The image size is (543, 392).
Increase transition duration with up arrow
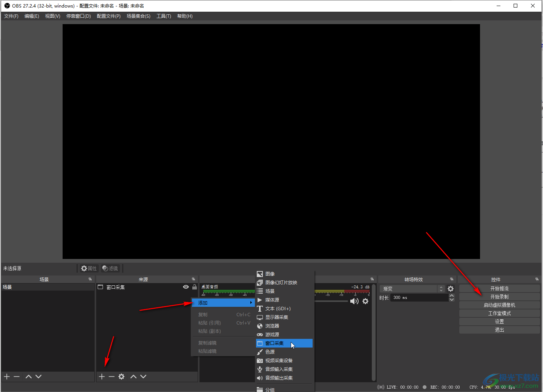[452, 296]
